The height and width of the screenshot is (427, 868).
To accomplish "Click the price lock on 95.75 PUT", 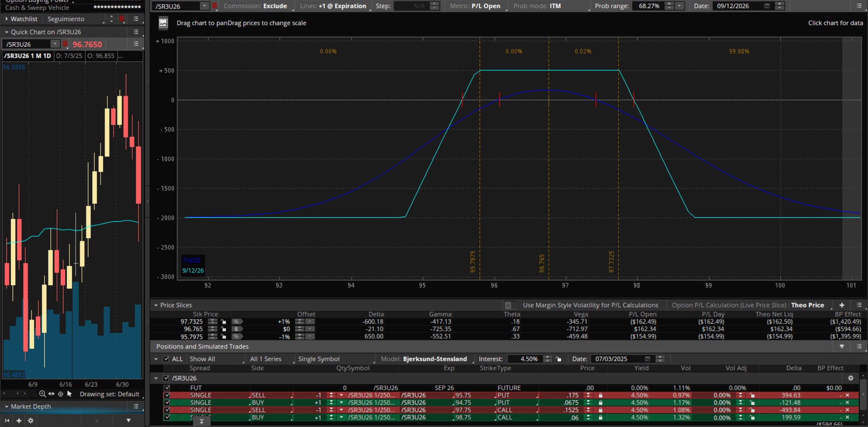I will [x=600, y=395].
